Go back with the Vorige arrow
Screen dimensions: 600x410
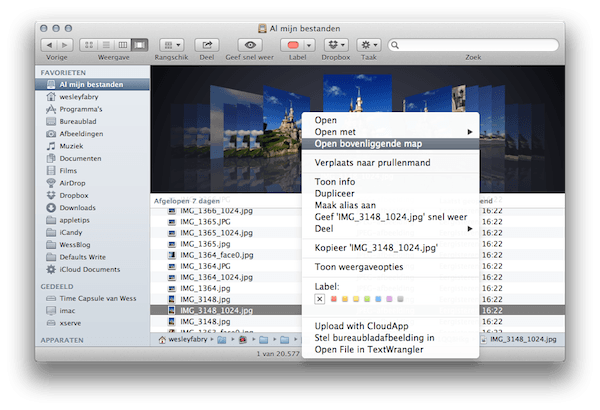[49, 45]
